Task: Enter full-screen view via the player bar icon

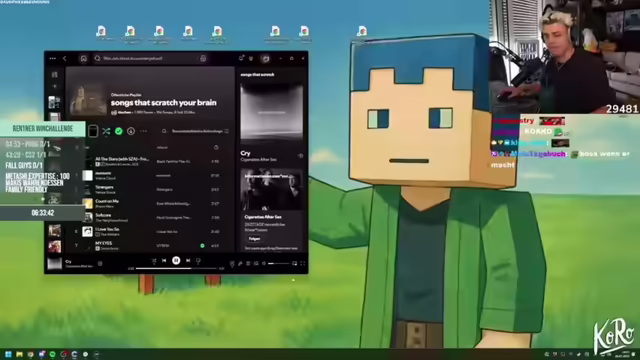Action: pyautogui.click(x=302, y=264)
